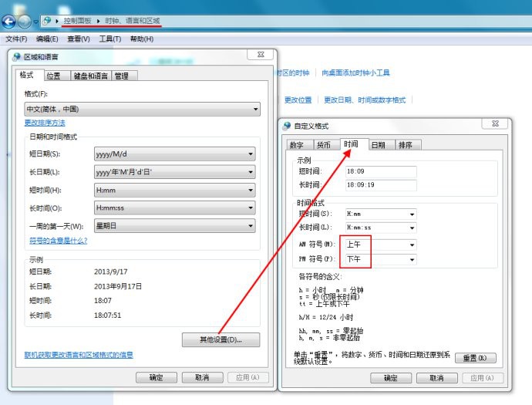
Task: Click the forward navigation arrow button
Action: pos(25,22)
